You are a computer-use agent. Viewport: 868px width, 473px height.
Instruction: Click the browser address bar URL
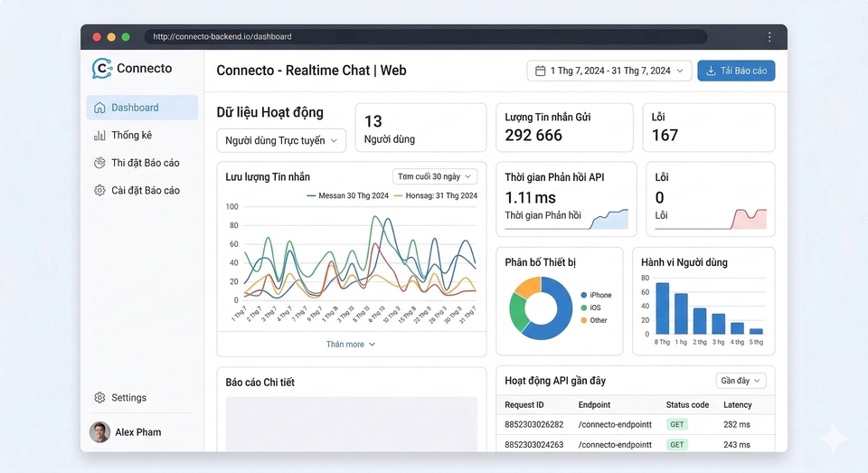point(222,37)
